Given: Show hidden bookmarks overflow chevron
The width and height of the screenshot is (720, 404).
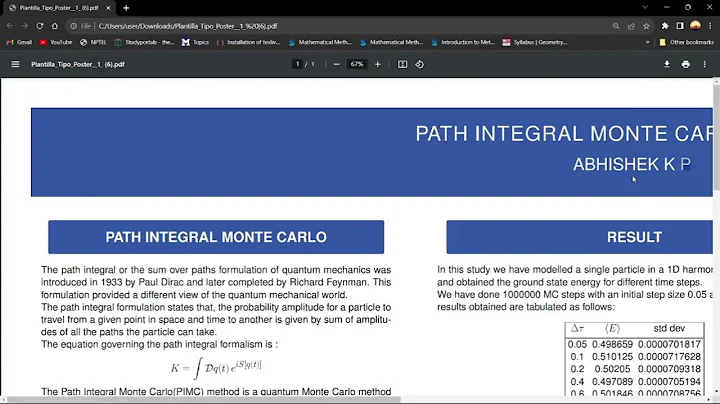Looking at the screenshot, I should 647,42.
